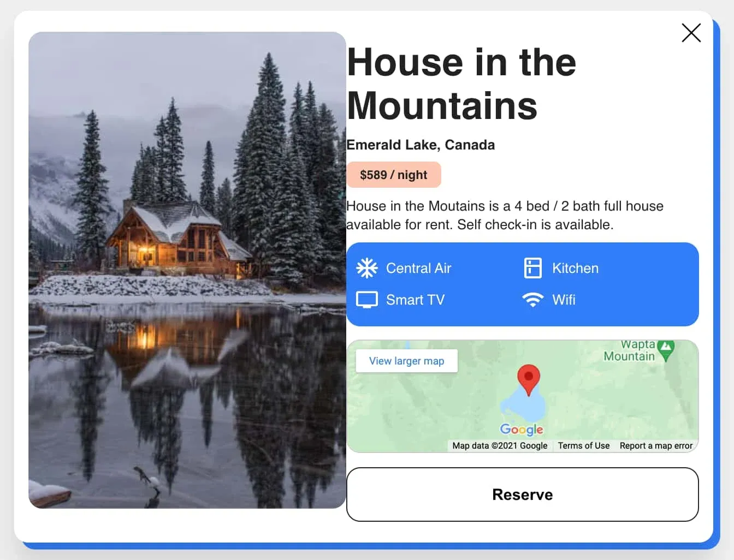Open the View larger map link

pyautogui.click(x=406, y=361)
